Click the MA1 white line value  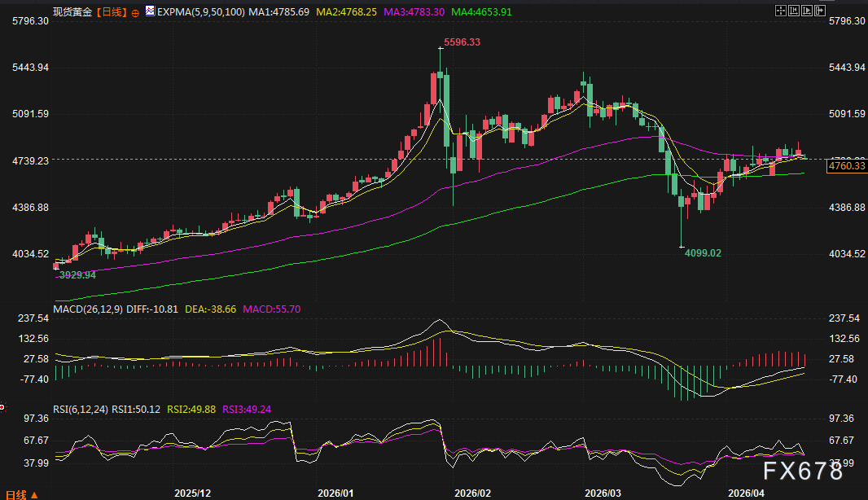281,13
